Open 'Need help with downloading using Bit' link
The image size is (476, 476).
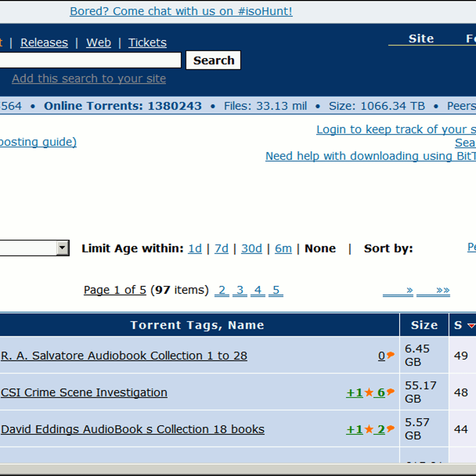tap(370, 156)
